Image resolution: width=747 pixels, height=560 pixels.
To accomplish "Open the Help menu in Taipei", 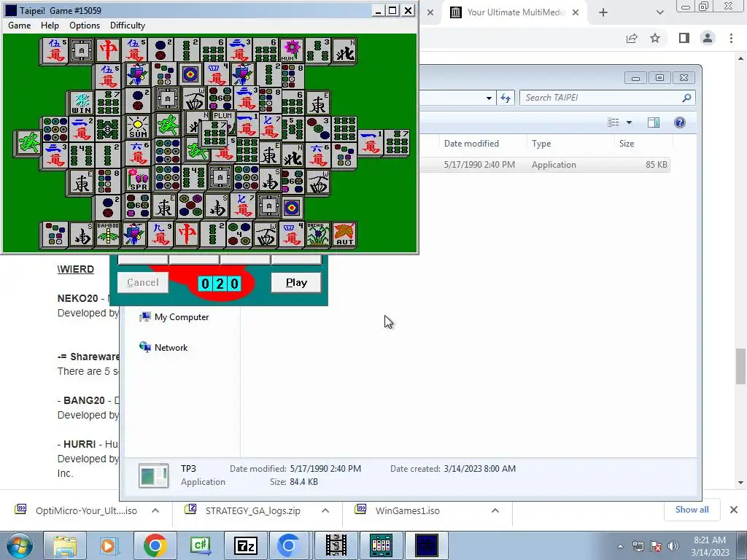I will pyautogui.click(x=50, y=26).
